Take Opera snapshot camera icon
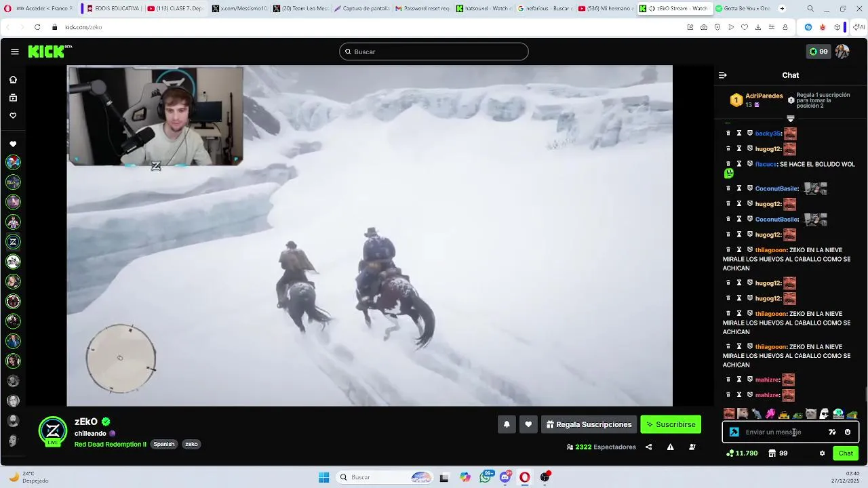The image size is (868, 488). point(704,27)
